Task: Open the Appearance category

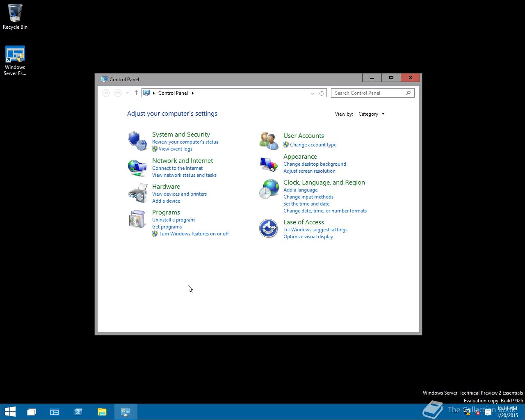Action: (300, 157)
